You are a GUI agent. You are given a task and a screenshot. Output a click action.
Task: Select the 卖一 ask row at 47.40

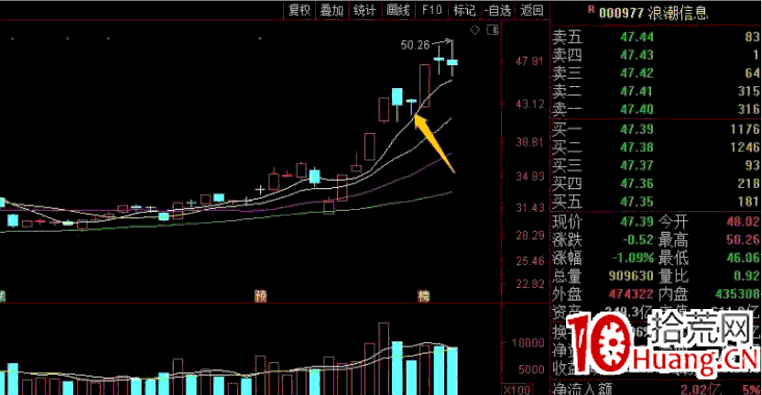pyautogui.click(x=656, y=109)
